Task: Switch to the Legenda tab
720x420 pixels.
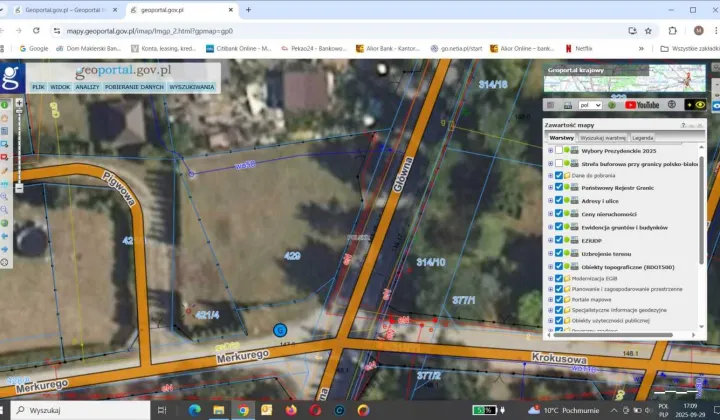Action: coord(642,137)
